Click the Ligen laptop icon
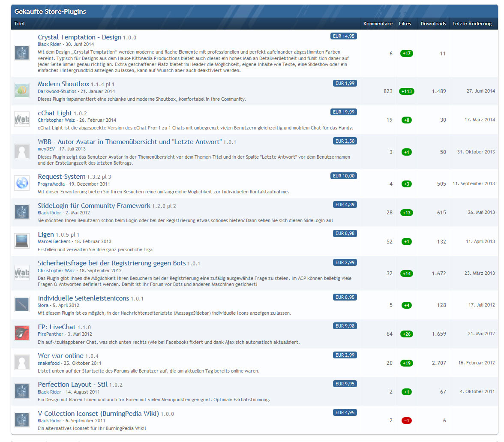 pyautogui.click(x=22, y=241)
